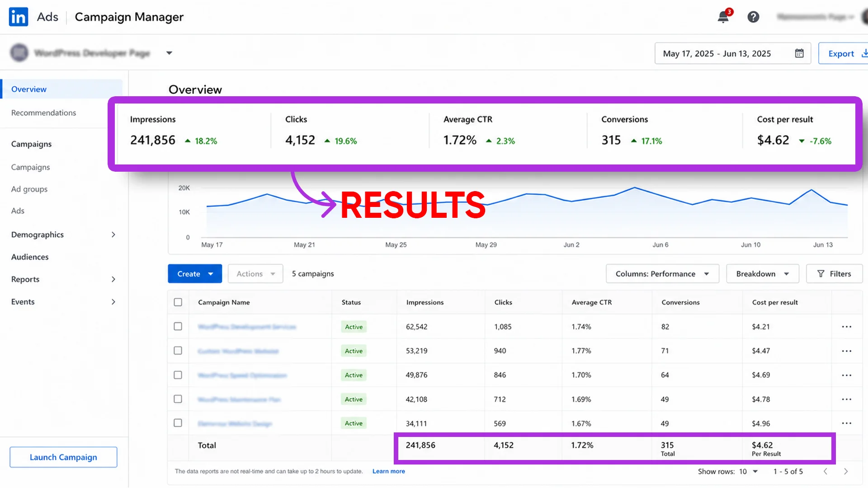Follow the Learn more link
This screenshot has width=868, height=488.
click(389, 471)
